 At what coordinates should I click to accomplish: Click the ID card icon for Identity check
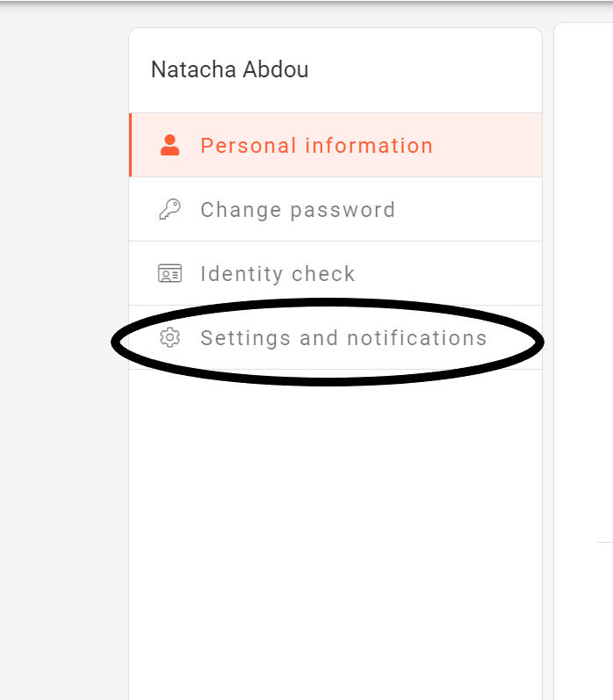coord(169,274)
